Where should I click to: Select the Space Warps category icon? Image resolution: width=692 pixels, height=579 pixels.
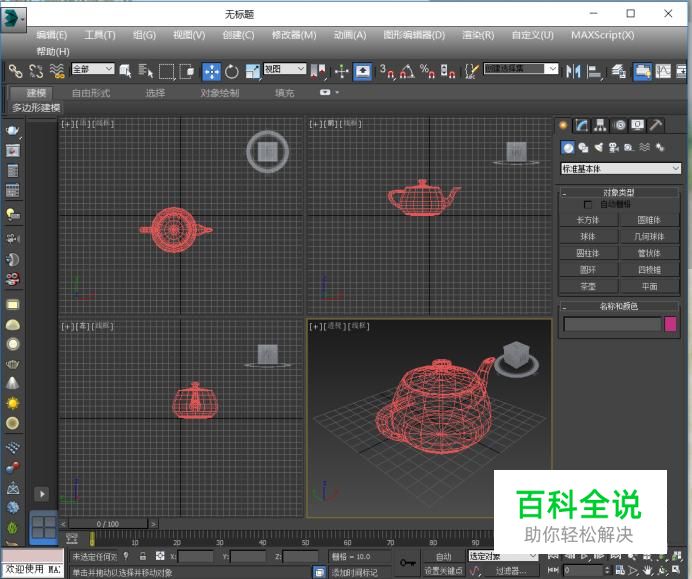[x=644, y=147]
